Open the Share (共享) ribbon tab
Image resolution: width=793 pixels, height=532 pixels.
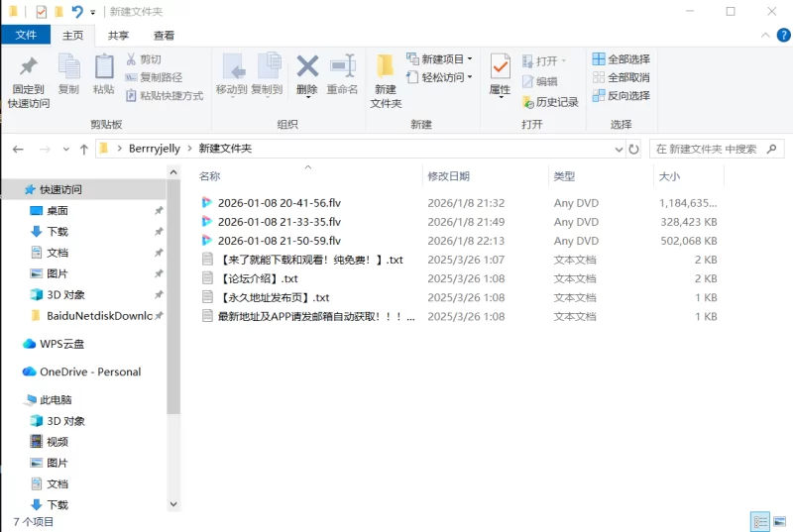point(118,35)
